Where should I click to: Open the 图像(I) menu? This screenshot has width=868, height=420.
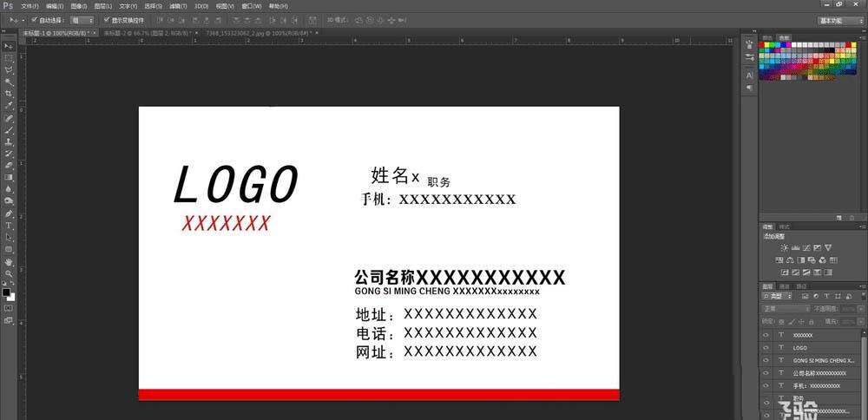pyautogui.click(x=79, y=6)
